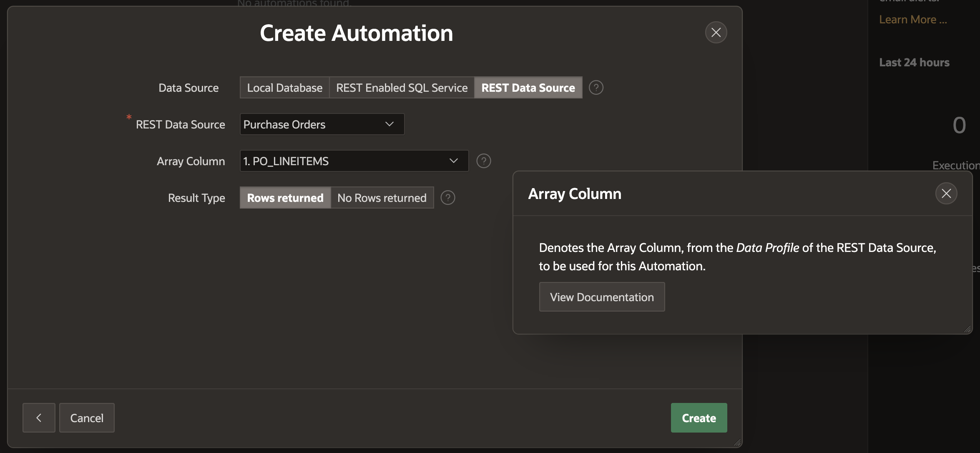Select the No Rows returned result type
This screenshot has height=453, width=980.
click(x=382, y=198)
